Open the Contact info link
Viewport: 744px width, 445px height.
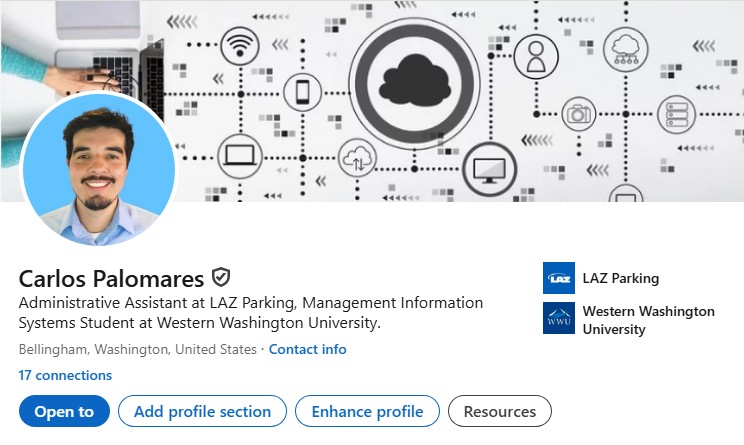pos(307,349)
